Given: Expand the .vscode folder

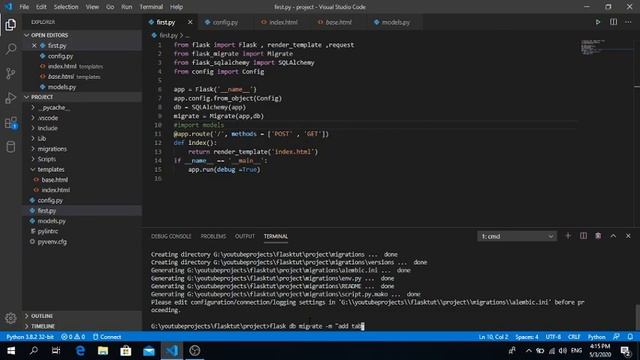Looking at the screenshot, I should [x=82, y=118].
